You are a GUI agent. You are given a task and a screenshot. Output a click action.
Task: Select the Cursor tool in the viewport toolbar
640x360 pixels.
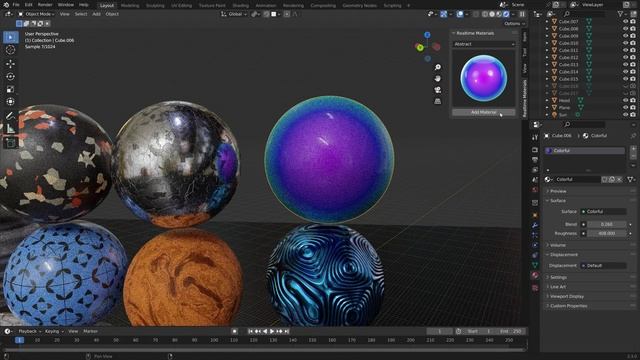(11, 50)
